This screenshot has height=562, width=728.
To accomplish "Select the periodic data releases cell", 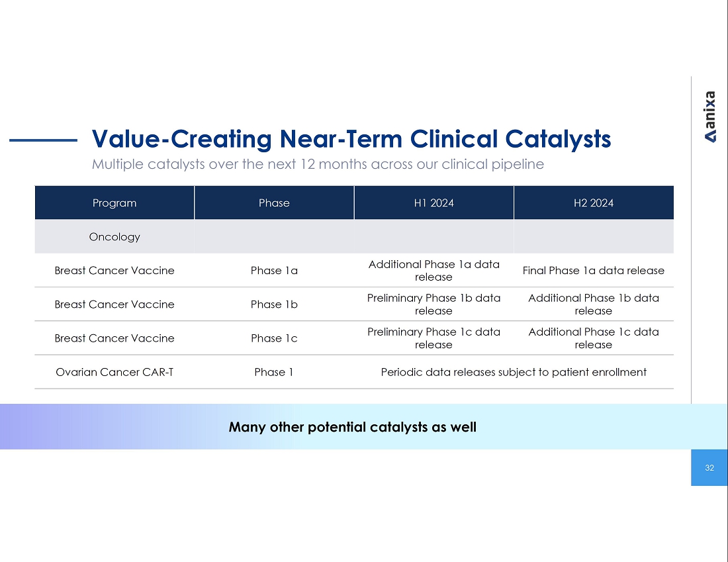I will click(514, 372).
